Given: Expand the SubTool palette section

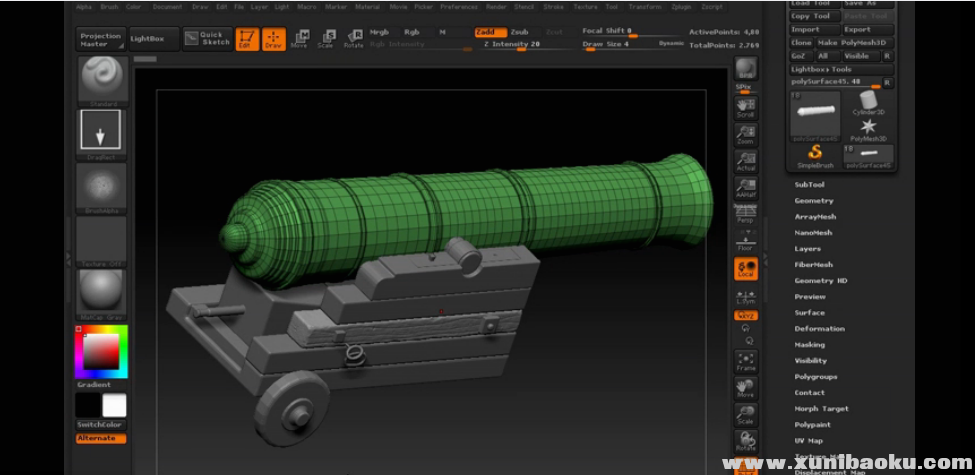Looking at the screenshot, I should (x=809, y=185).
